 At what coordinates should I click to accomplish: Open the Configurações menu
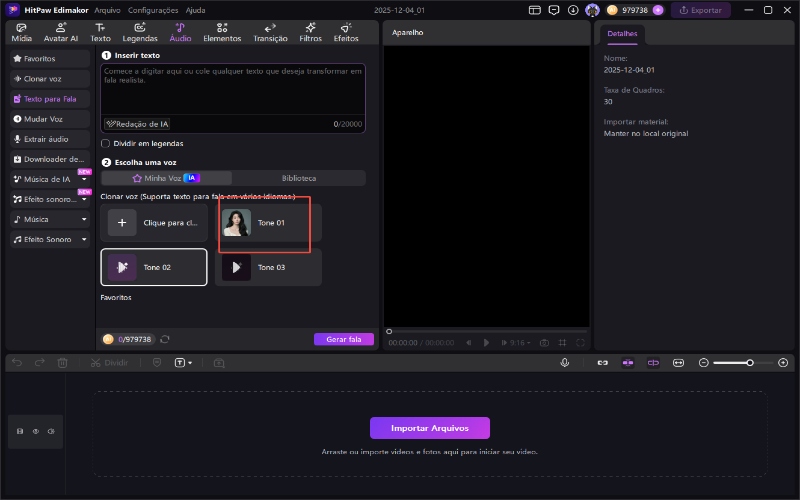coord(153,10)
